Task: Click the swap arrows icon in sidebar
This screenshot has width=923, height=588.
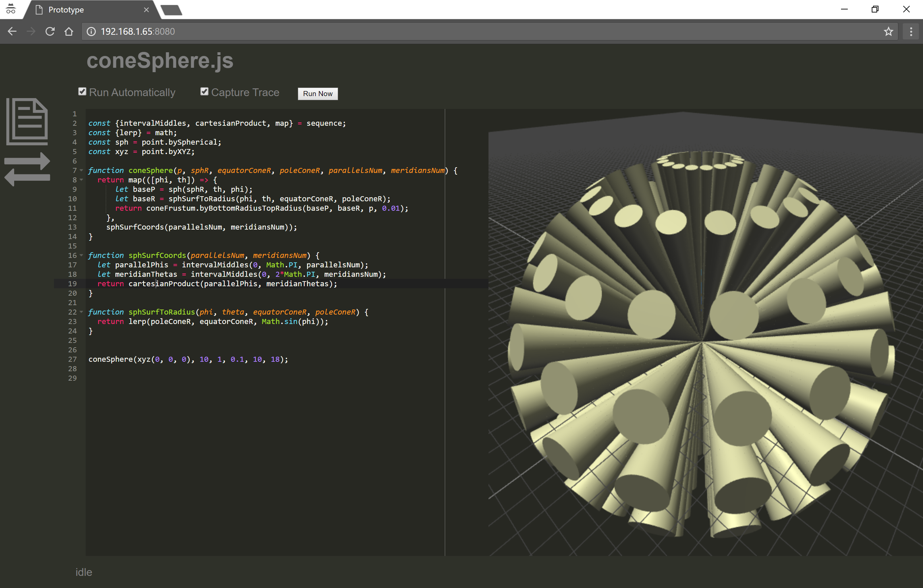Action: 27,169
